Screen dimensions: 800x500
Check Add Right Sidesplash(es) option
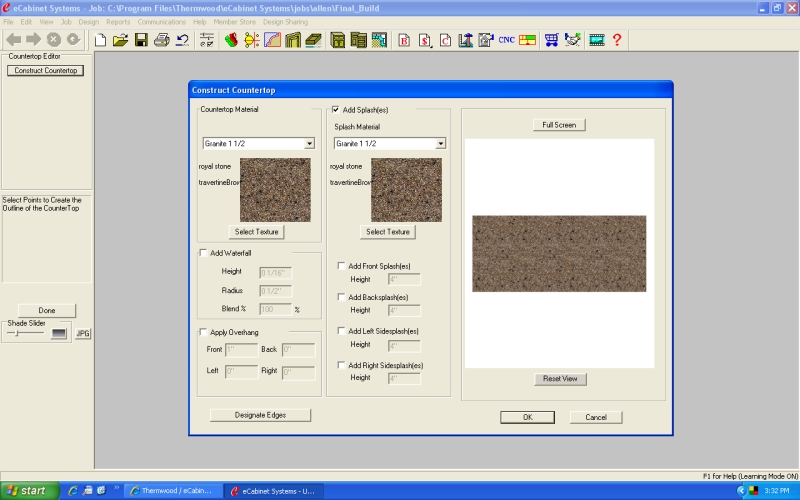click(341, 365)
